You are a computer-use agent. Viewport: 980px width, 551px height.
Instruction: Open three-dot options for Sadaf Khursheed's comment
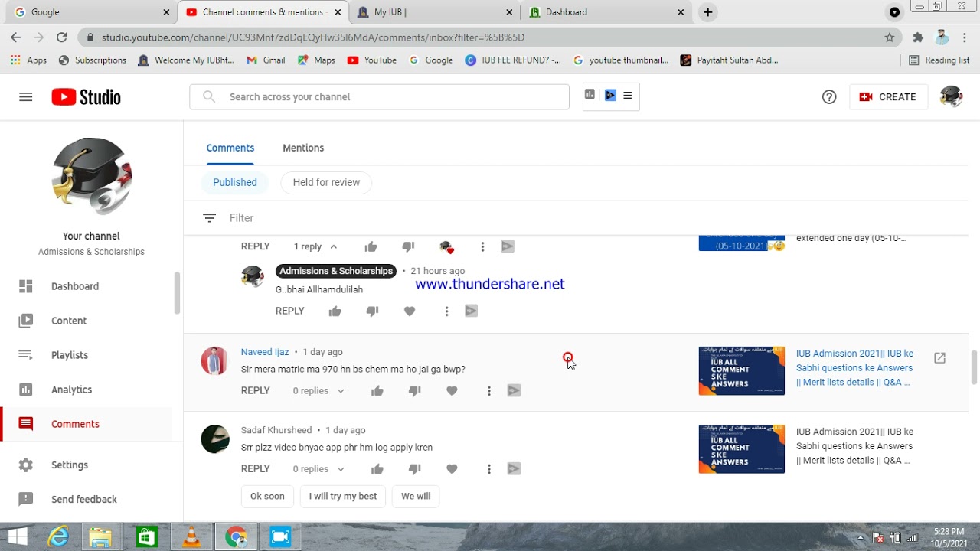[x=488, y=469]
